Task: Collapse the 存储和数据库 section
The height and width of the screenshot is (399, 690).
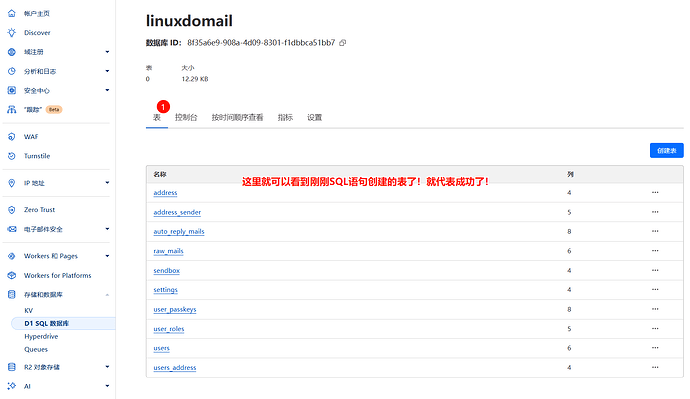Action: 107,295
